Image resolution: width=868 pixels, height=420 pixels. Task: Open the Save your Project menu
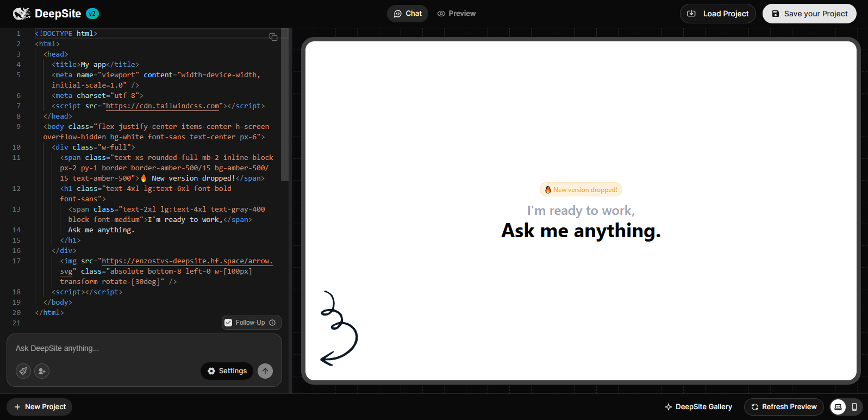809,14
